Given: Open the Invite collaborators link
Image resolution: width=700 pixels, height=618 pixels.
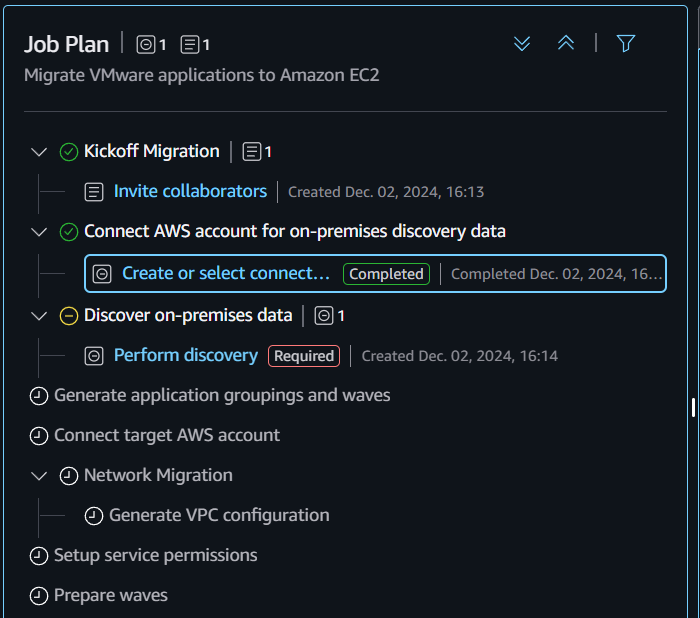Looking at the screenshot, I should [190, 191].
